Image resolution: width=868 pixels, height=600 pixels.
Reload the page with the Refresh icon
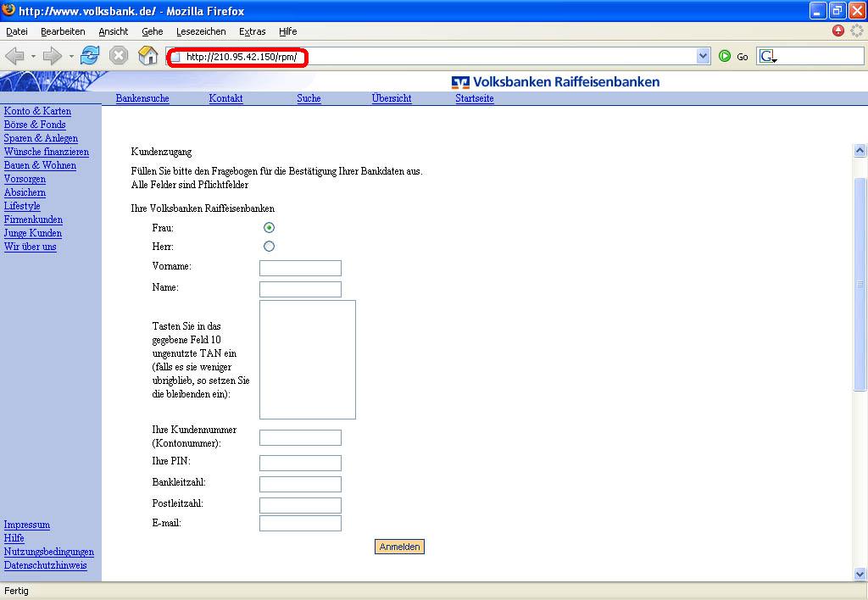point(90,56)
